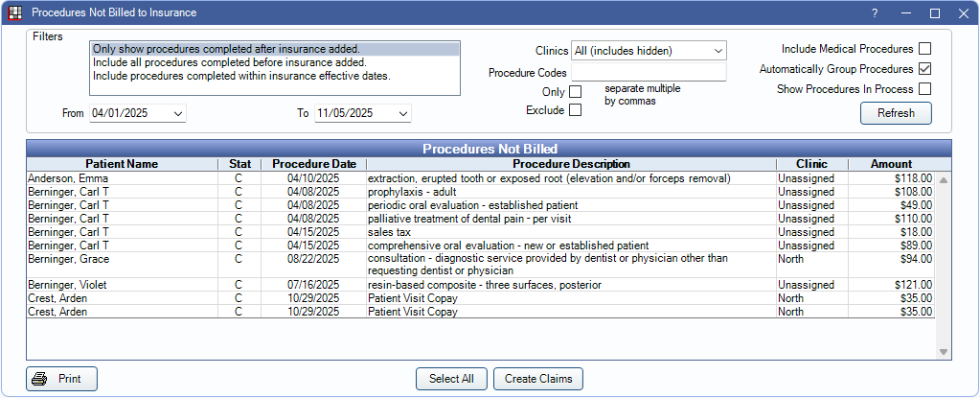Viewport: 980px width, 398px height.
Task: Check the Only procedure codes checkbox
Action: [576, 91]
